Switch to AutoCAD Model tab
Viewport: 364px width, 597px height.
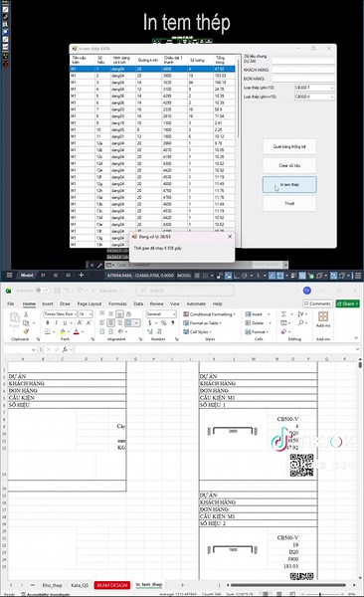tap(27, 275)
